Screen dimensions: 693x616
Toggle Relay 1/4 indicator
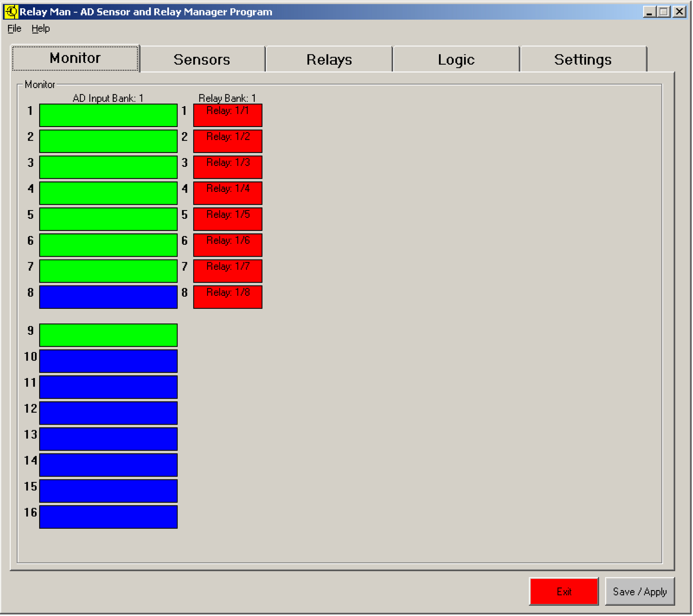(228, 193)
